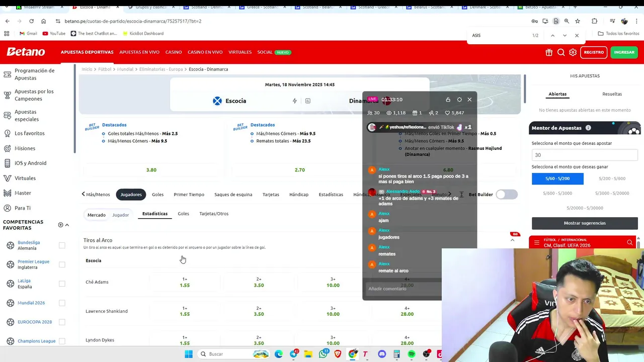Viewport: 644px width, 362px height.
Task: Bookmark this page with the star icon
Action: (x=578, y=21)
